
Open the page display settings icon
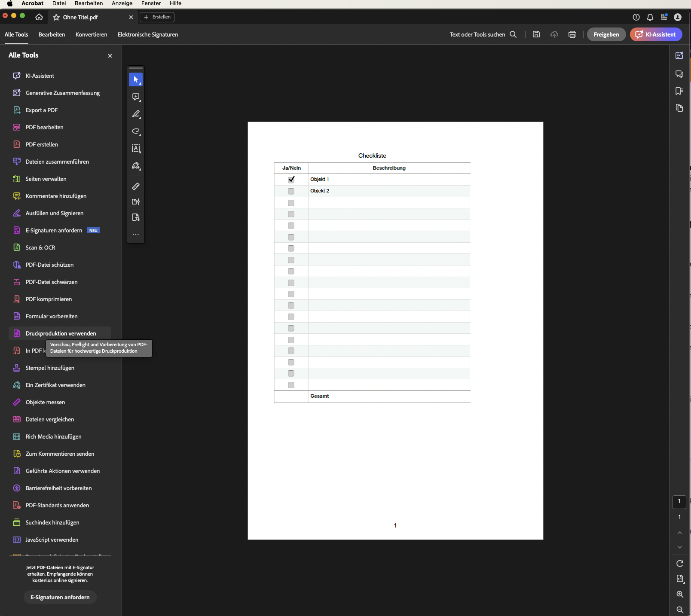tap(680, 579)
